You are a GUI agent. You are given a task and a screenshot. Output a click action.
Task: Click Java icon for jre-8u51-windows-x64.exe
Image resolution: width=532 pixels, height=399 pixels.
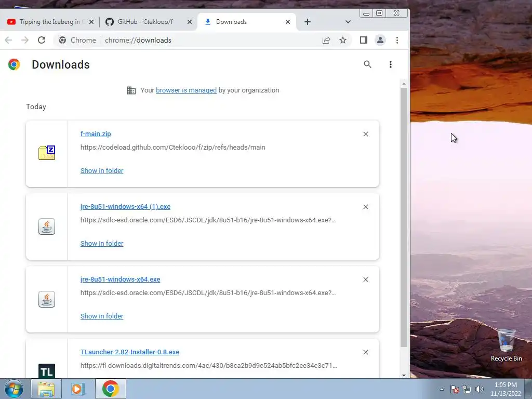click(x=47, y=299)
